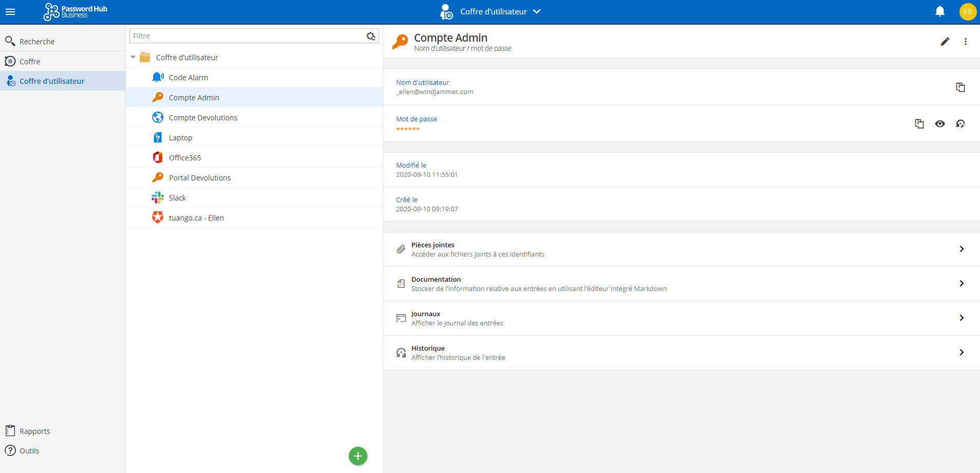The width and height of the screenshot is (980, 473).
Task: Open the password history icon beside Mot de passe
Action: 960,124
